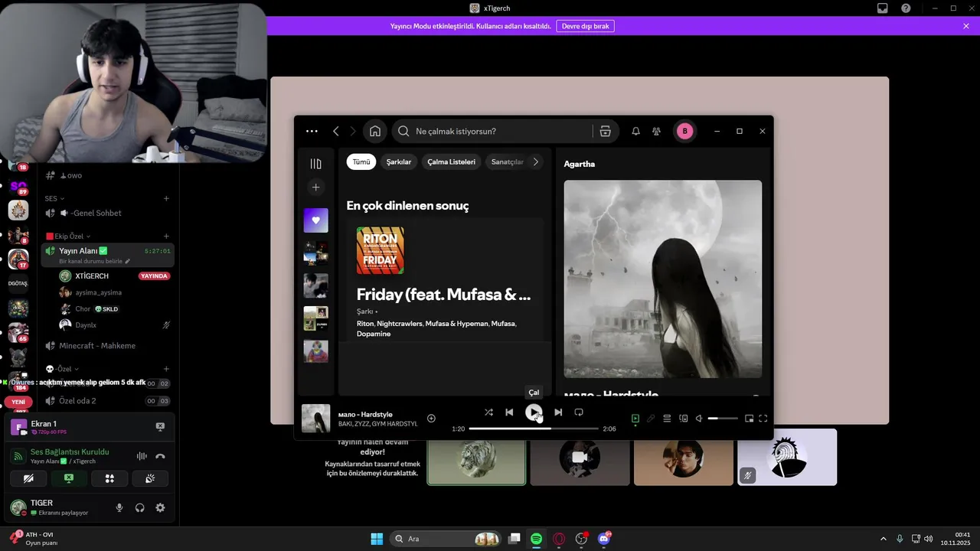
Task: Toggle repeat in Spotify player
Action: point(579,412)
